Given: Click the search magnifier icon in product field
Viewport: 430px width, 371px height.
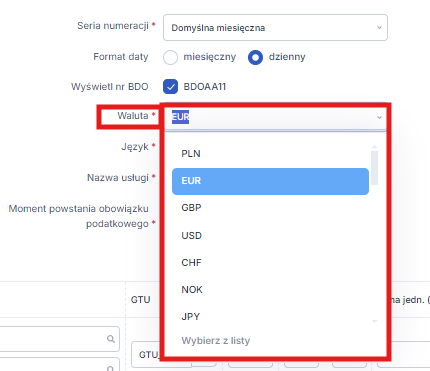Looking at the screenshot, I should click(111, 339).
